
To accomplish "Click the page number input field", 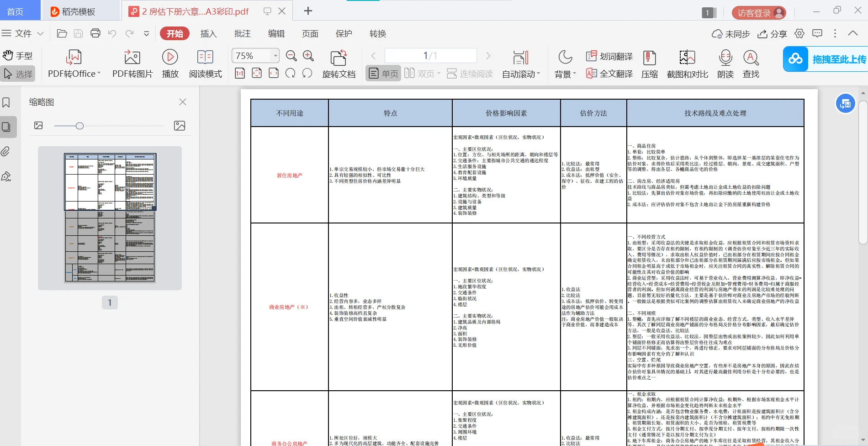I will coord(430,56).
